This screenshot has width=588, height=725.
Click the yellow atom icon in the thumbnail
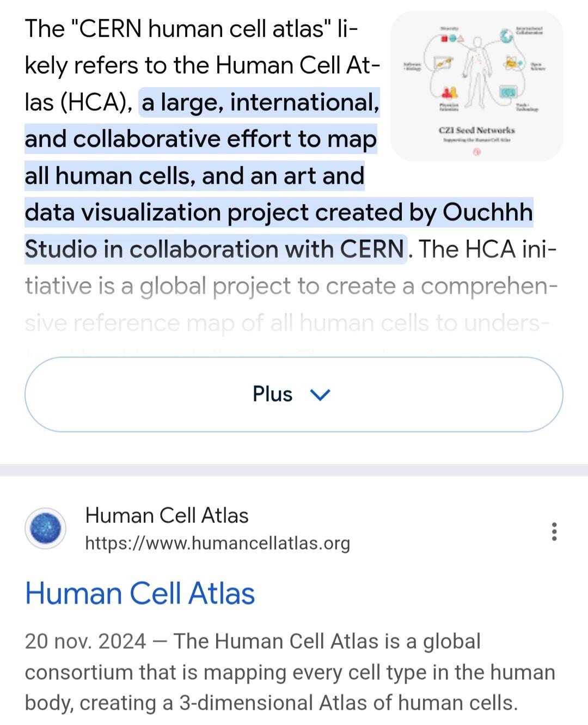pos(511,63)
